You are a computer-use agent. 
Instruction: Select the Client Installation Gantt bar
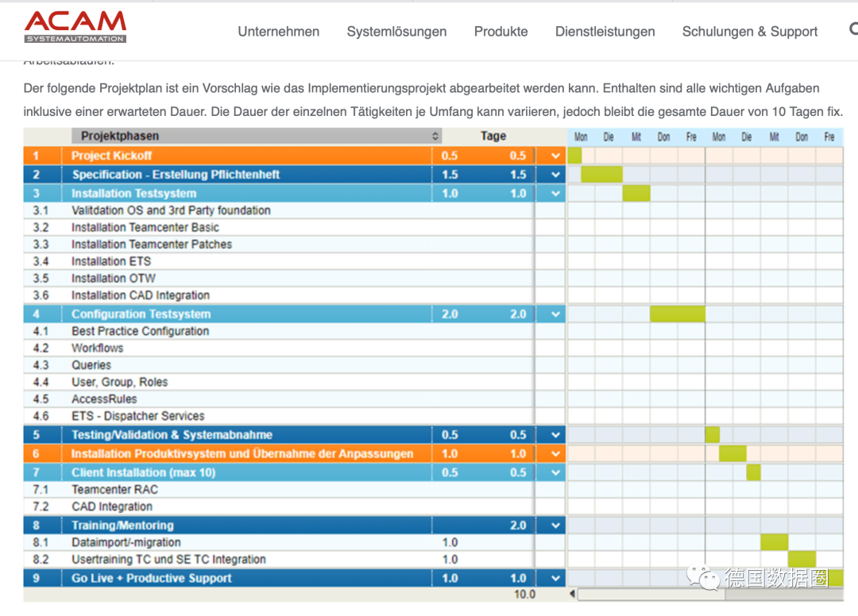(753, 473)
